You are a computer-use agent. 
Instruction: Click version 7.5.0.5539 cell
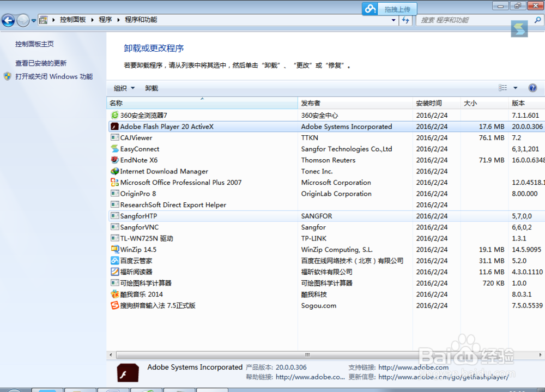click(x=527, y=305)
